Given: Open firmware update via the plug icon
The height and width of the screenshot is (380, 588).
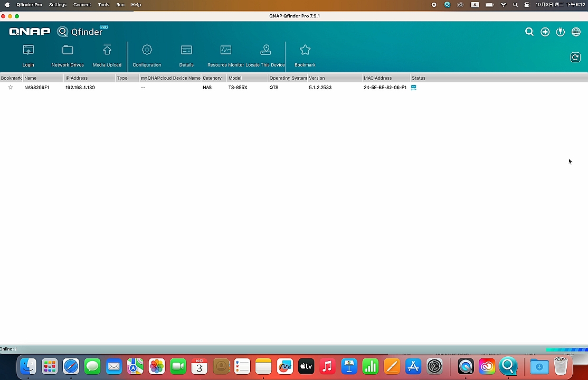Looking at the screenshot, I should tap(560, 32).
